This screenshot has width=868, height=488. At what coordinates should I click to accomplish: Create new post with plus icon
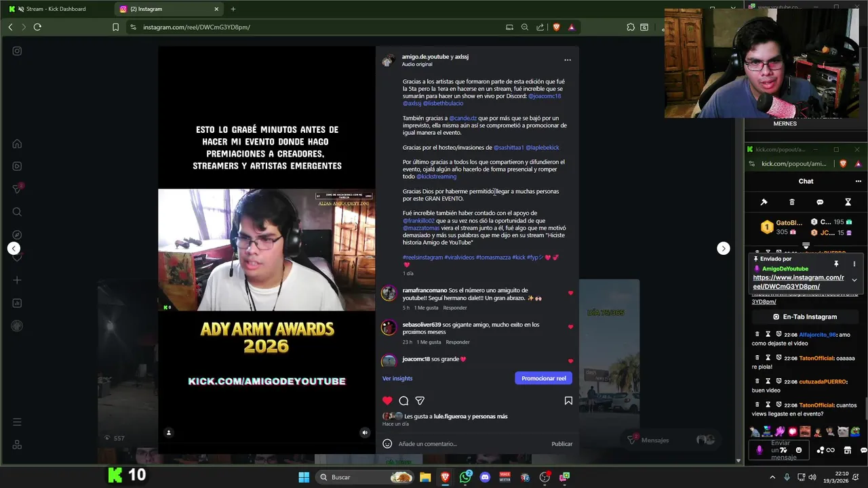point(17,280)
